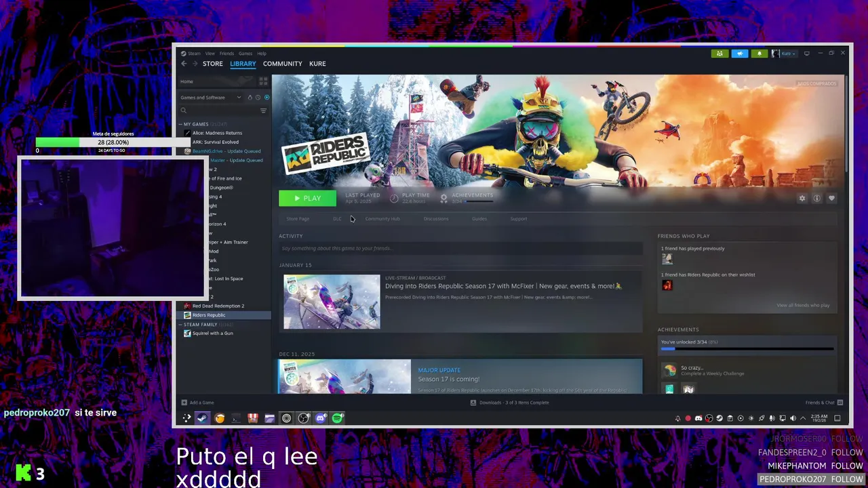Open advanced filter options icon

(264, 110)
